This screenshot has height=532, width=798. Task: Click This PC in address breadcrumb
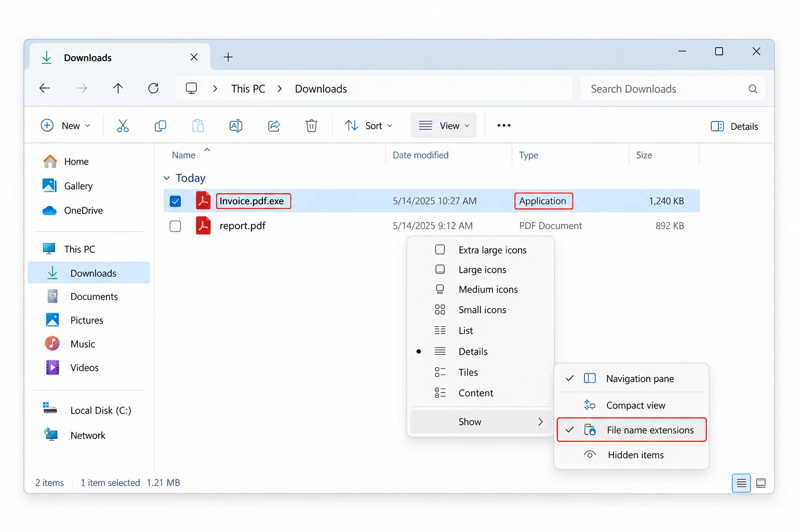248,89
